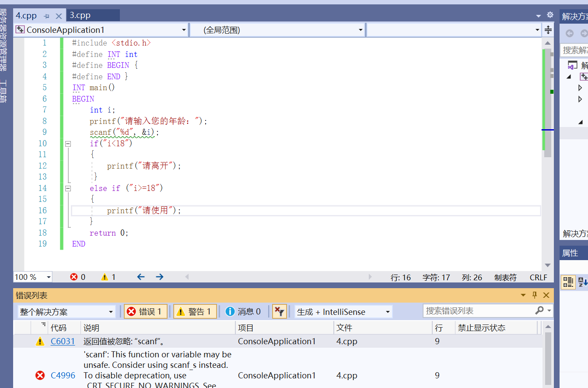Click the split editor window icon

pyautogui.click(x=548, y=30)
